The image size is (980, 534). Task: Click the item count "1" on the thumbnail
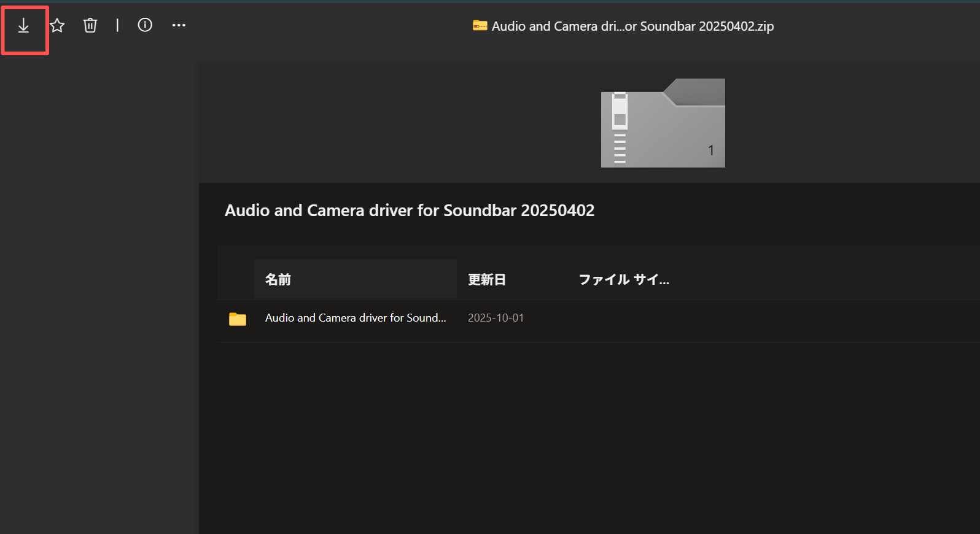(x=710, y=150)
